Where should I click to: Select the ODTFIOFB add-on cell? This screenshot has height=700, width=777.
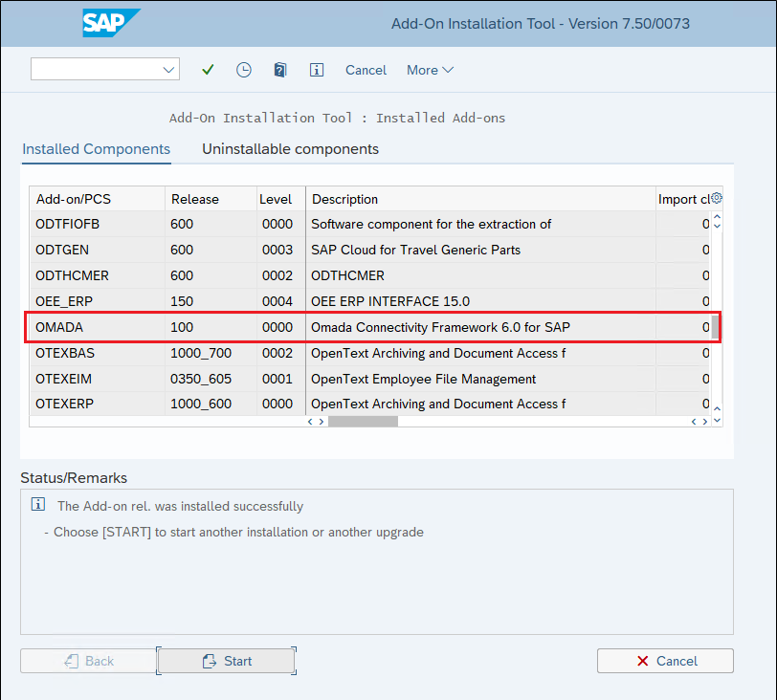[x=98, y=225]
